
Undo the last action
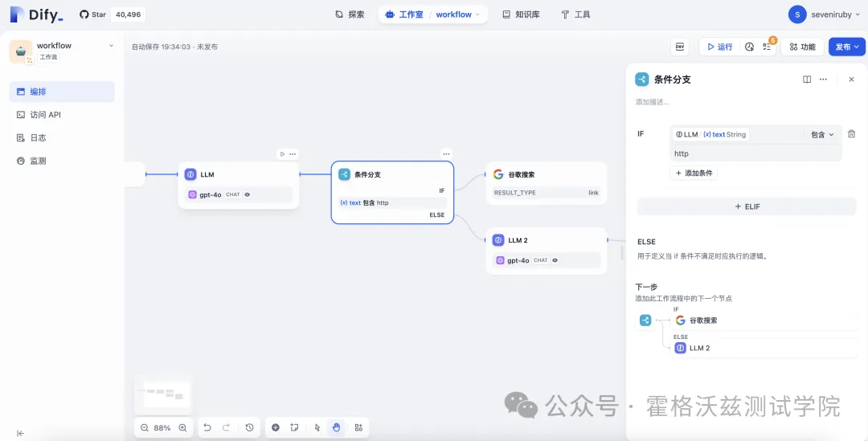[x=207, y=427]
